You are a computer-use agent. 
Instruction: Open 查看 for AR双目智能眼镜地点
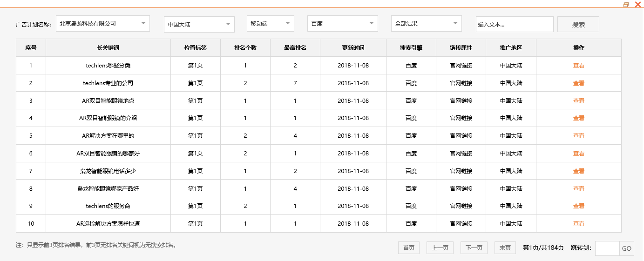point(579,101)
